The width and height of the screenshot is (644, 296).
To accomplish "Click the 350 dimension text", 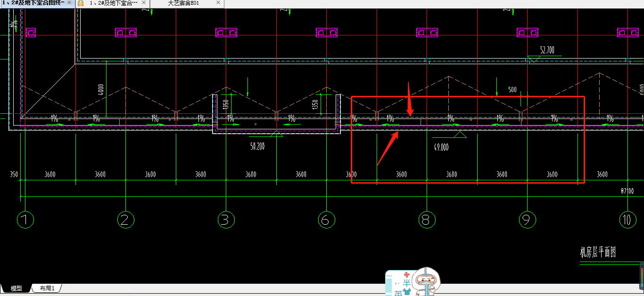I will click(14, 174).
